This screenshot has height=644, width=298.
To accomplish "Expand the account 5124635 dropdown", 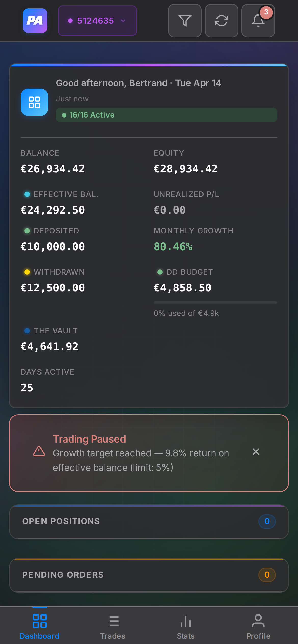I will [97, 20].
